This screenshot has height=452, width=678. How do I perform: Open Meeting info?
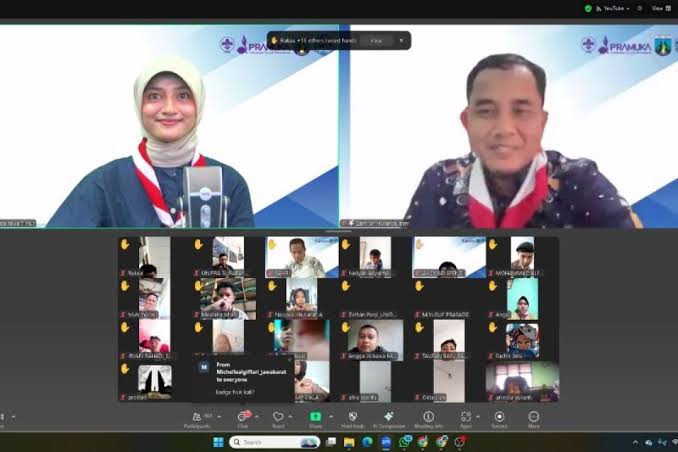pos(428,417)
